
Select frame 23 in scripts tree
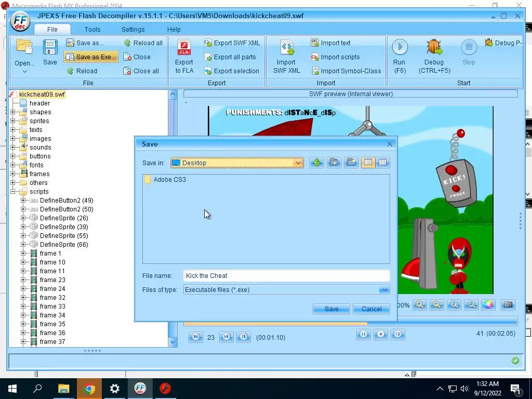coord(52,280)
